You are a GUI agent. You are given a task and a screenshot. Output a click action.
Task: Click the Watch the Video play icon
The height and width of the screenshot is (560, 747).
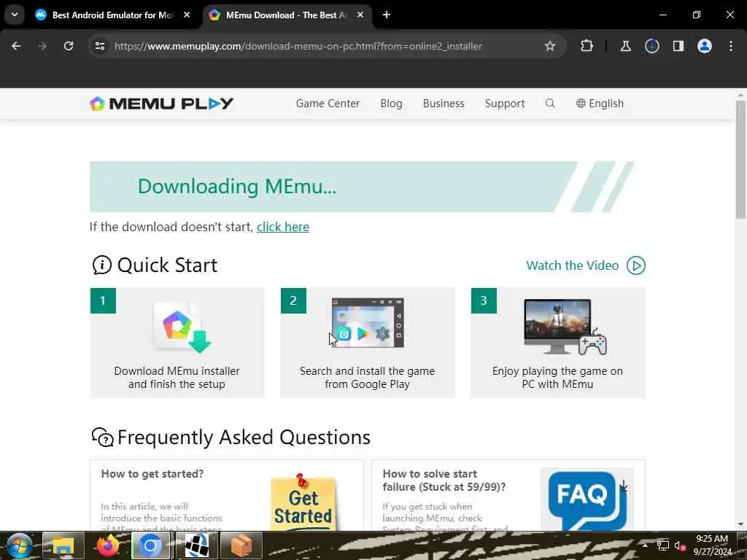tap(636, 265)
